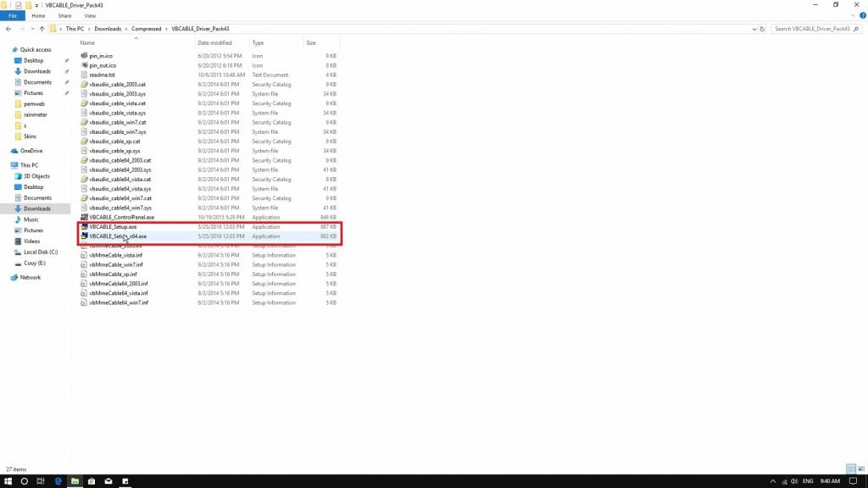Expand the ribbon chevron
The image size is (868, 488).
pyautogui.click(x=853, y=15)
